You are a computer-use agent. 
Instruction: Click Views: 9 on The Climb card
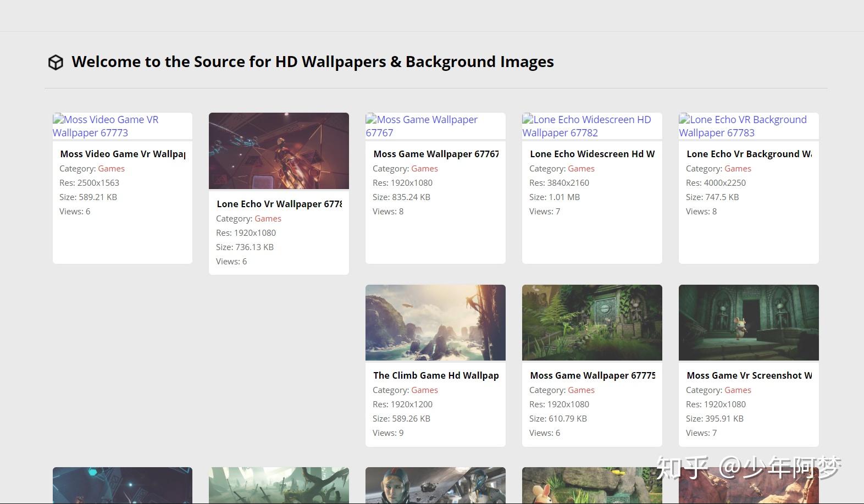(388, 433)
